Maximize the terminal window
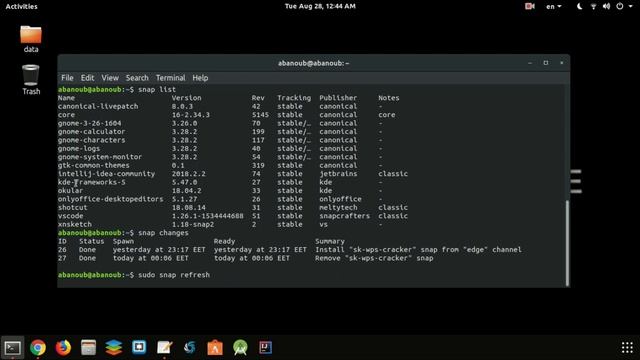 coord(546,63)
